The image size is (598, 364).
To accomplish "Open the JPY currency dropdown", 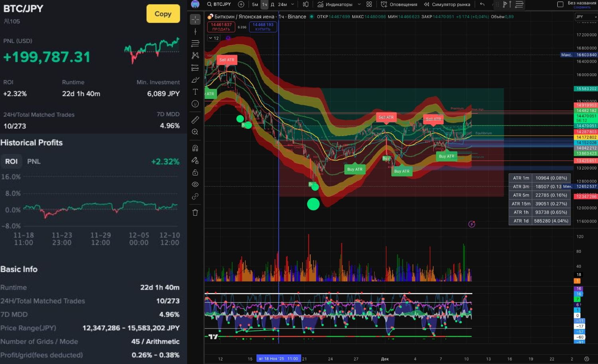I will click(586, 17).
